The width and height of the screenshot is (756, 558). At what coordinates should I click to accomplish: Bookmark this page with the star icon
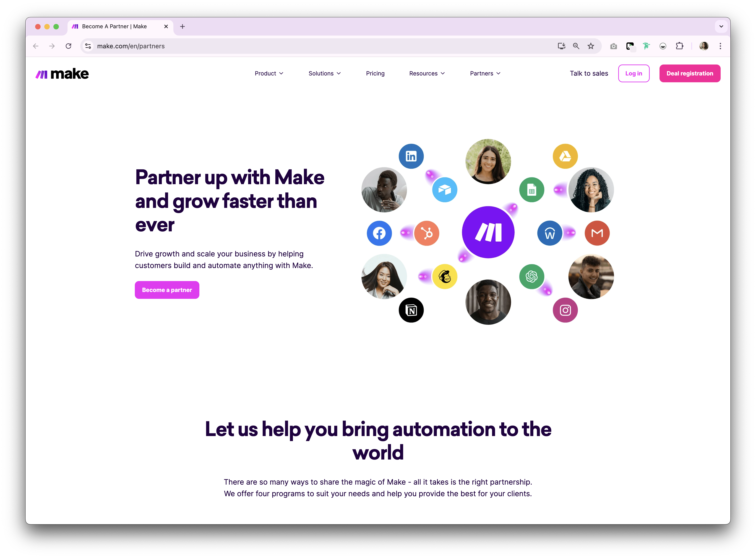point(591,46)
